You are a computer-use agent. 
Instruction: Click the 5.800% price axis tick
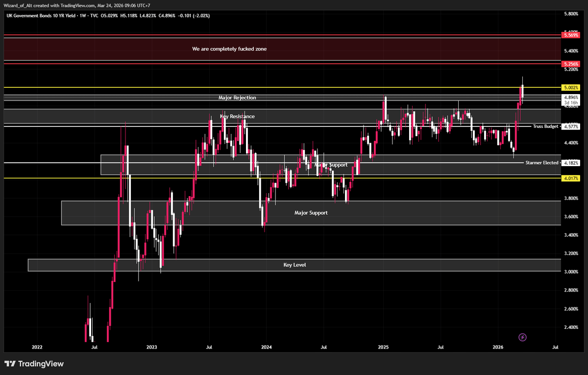pos(571,14)
